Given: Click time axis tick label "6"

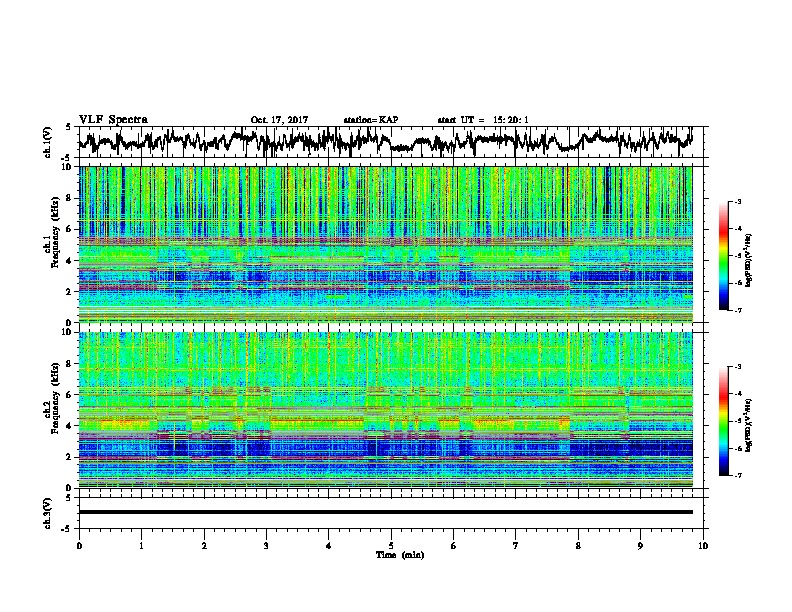Looking at the screenshot, I should (x=454, y=546).
